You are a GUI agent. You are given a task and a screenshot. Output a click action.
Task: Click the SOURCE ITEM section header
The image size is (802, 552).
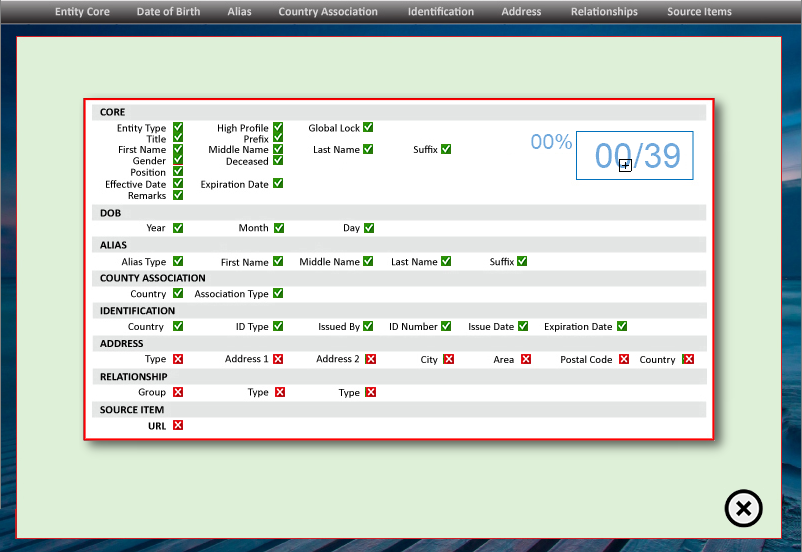coord(399,410)
